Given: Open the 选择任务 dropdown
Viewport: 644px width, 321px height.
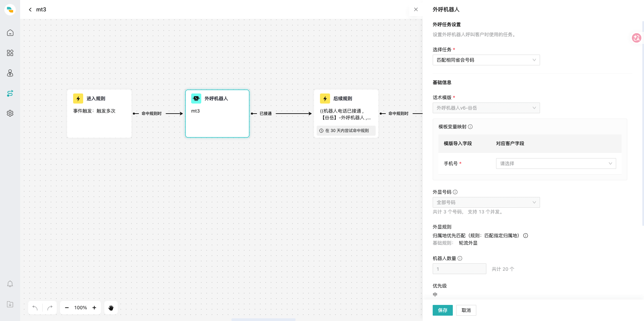Looking at the screenshot, I should click(486, 60).
